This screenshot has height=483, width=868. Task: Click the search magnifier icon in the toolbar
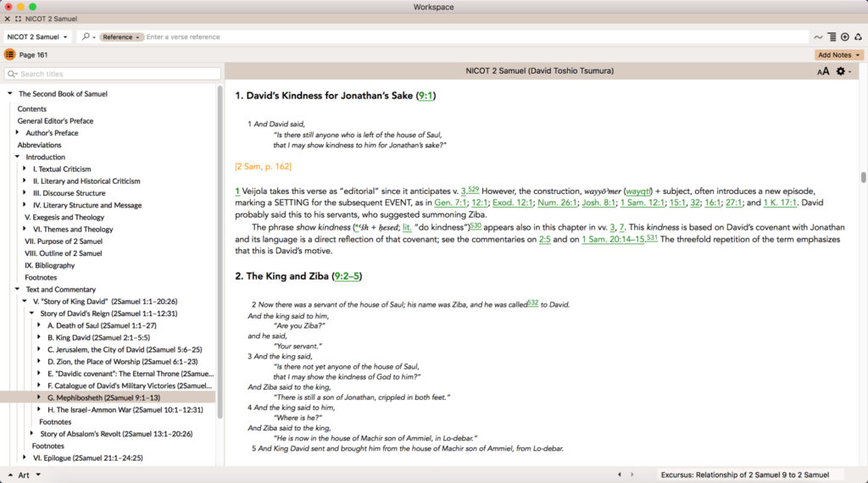[86, 36]
